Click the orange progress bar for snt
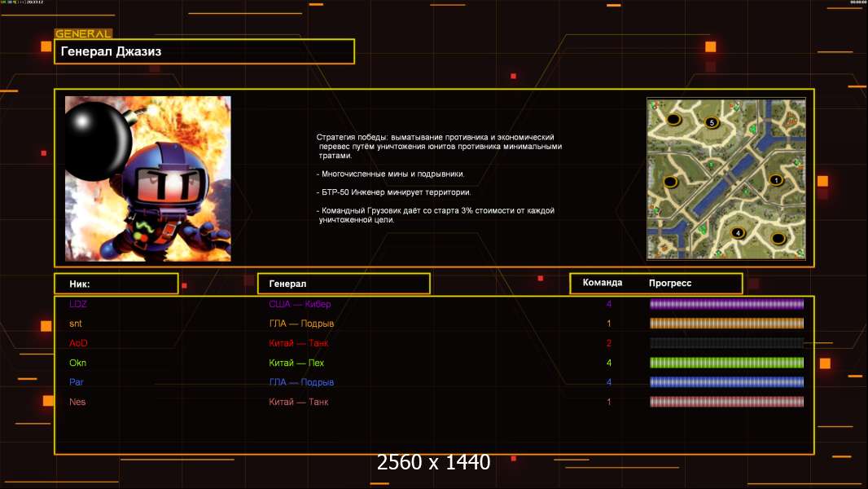 pos(726,324)
